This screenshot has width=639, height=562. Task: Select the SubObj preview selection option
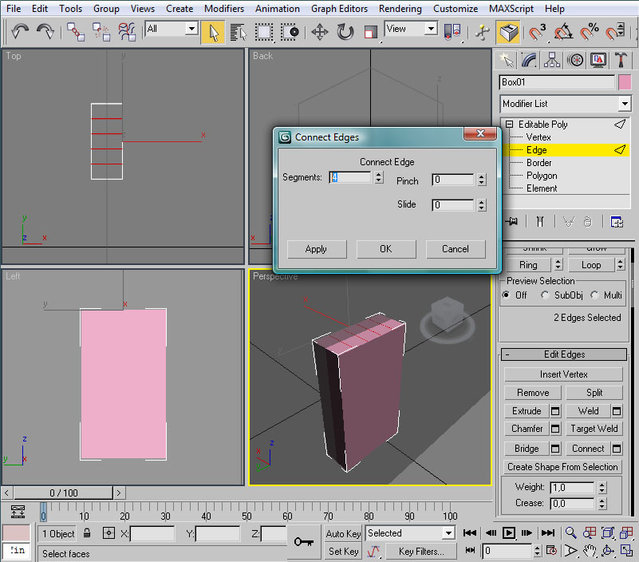(545, 295)
